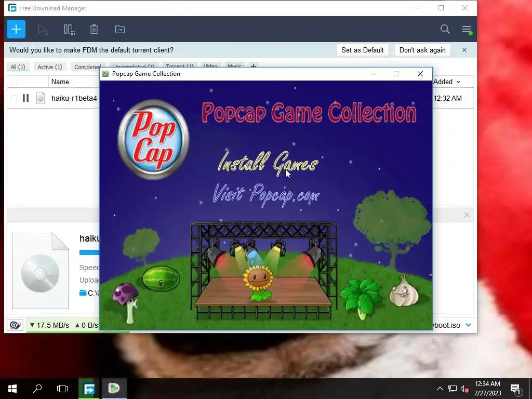The width and height of the screenshot is (532, 399).
Task: Click the garlic character
Action: pyautogui.click(x=404, y=291)
